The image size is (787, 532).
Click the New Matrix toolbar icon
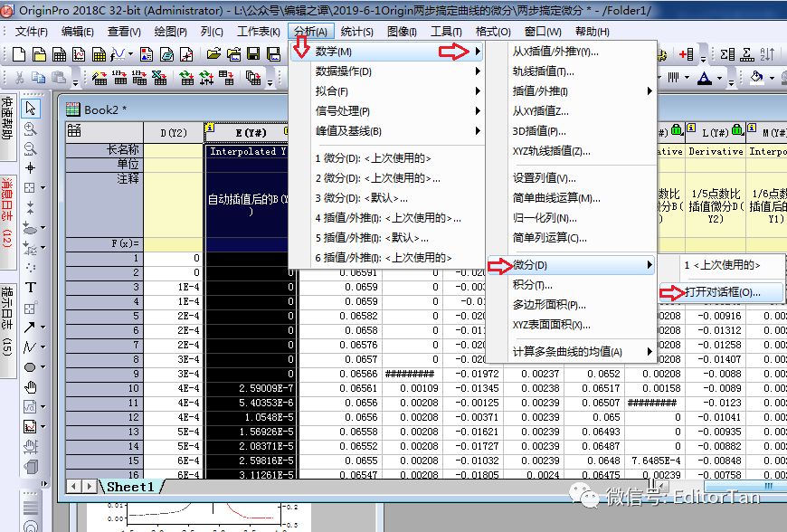point(99,53)
